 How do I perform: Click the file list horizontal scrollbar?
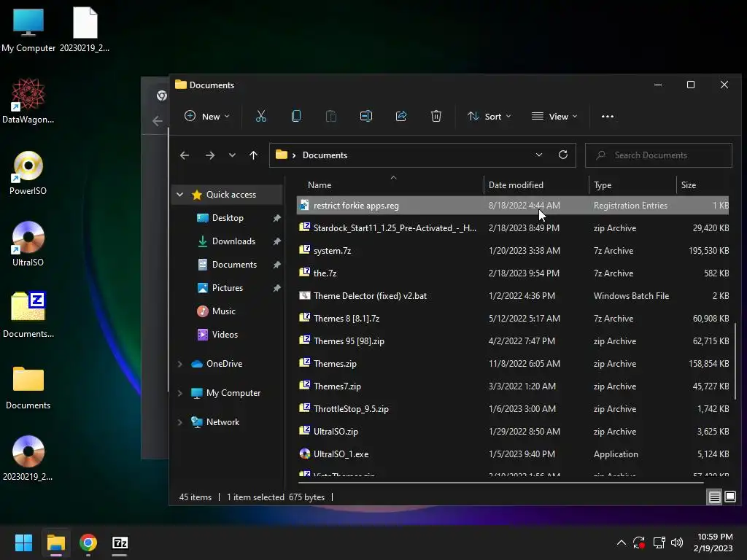[x=499, y=483]
